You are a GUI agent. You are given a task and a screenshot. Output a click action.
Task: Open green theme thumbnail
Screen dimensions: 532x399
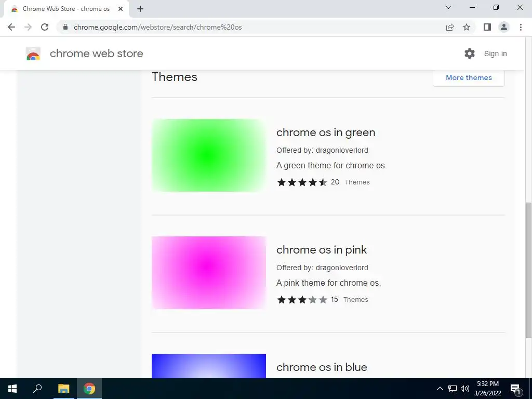pyautogui.click(x=209, y=155)
